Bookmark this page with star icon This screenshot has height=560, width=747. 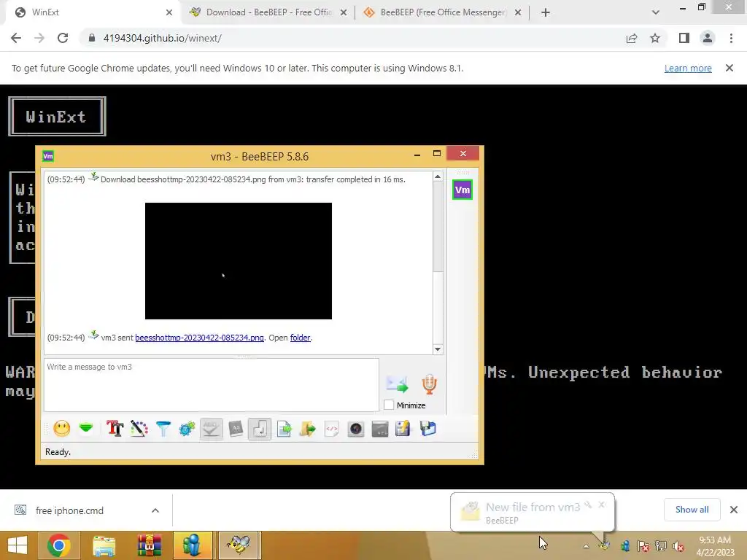(655, 38)
